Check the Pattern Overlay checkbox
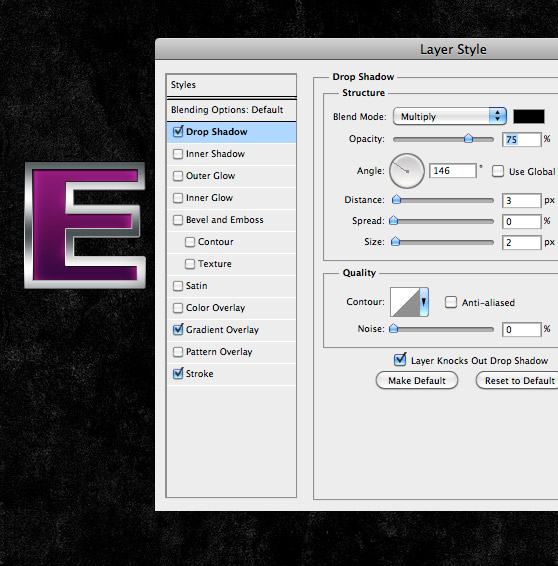This screenshot has height=566, width=558. 178,352
